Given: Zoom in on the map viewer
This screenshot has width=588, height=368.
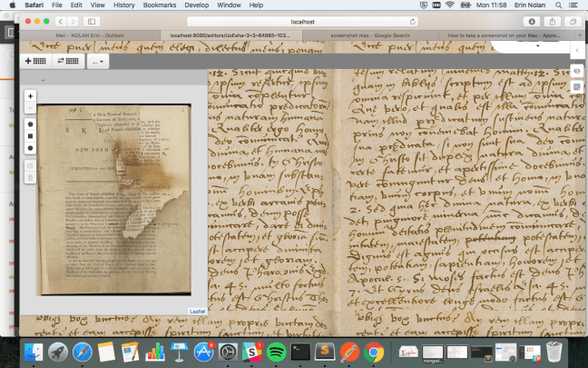Looking at the screenshot, I should point(31,95).
